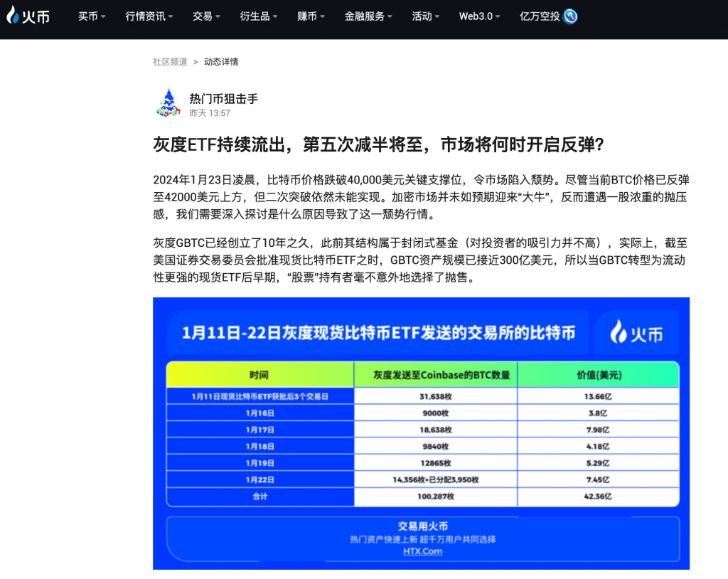Open the 活动 menu label
728x579 pixels.
(422, 16)
